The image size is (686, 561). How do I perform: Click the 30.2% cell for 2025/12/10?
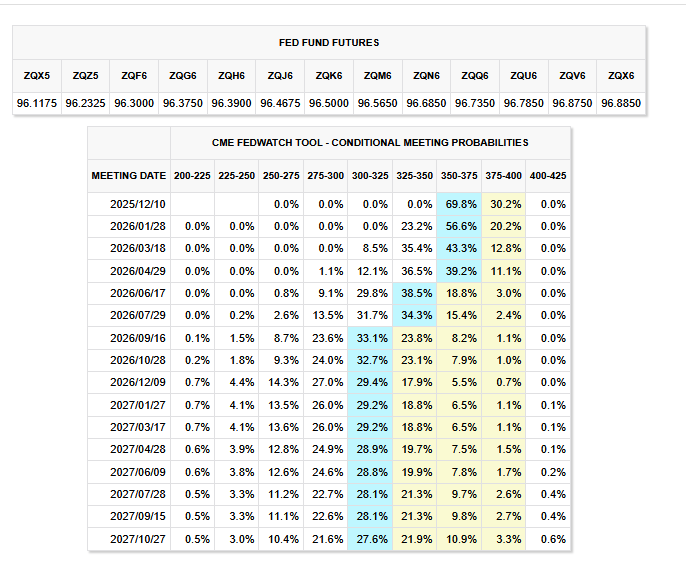(505, 204)
